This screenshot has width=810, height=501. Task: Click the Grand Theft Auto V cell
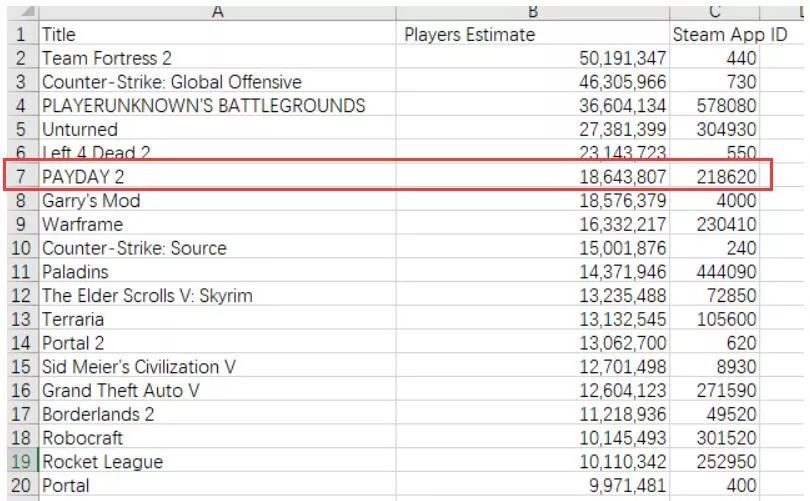(x=217, y=391)
